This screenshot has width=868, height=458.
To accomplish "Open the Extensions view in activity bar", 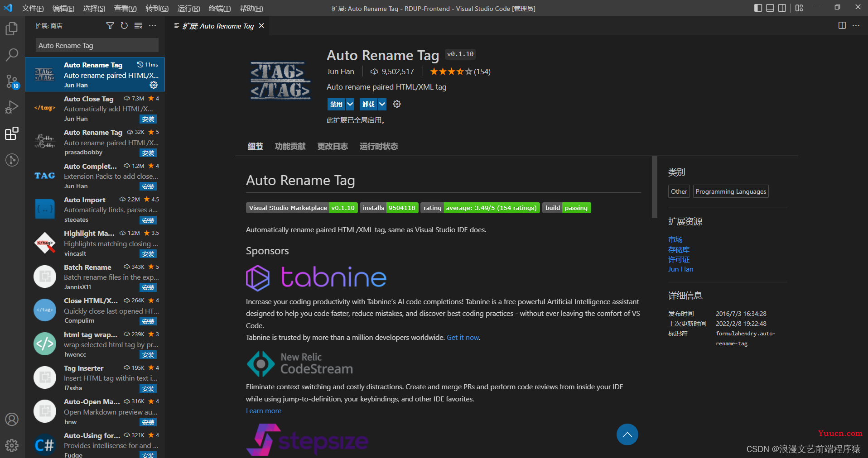I will [x=12, y=134].
